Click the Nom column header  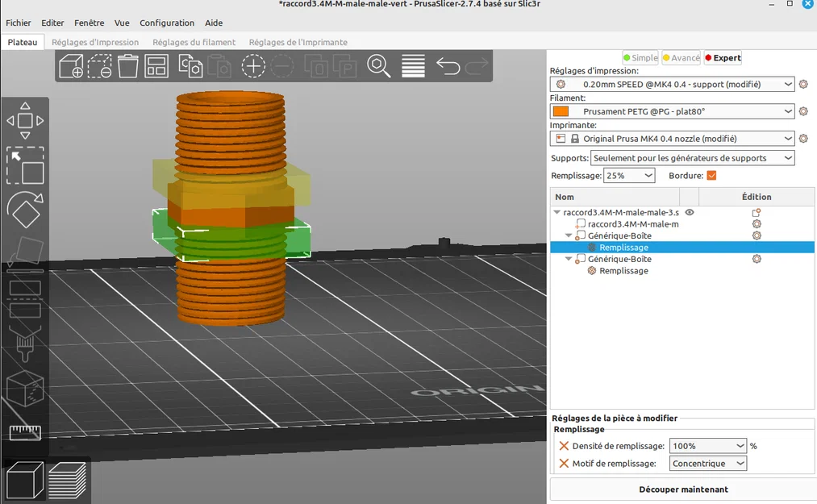click(x=615, y=197)
